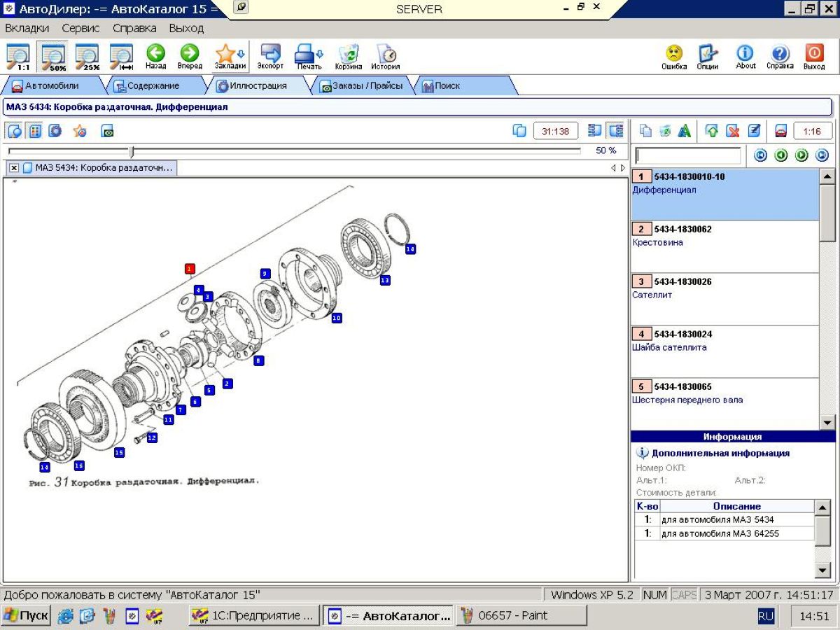Click the Экспорт toolbar icon
Viewport: 840px width, 630px height.
[270, 57]
